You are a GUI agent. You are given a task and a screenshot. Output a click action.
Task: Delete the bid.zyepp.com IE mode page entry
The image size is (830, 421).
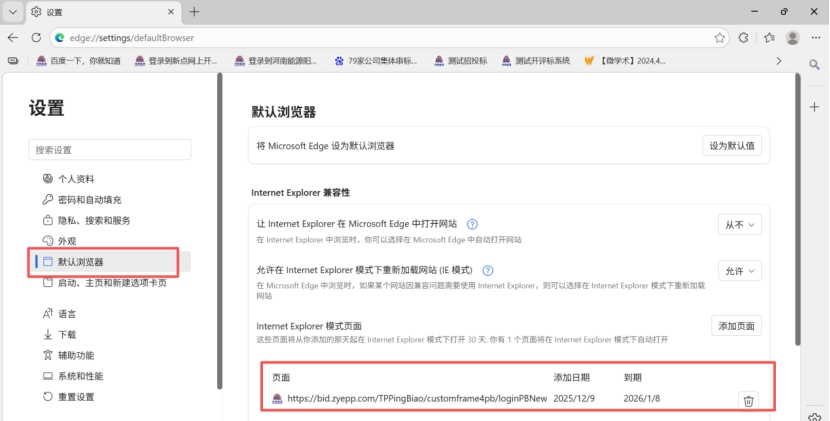(x=748, y=400)
